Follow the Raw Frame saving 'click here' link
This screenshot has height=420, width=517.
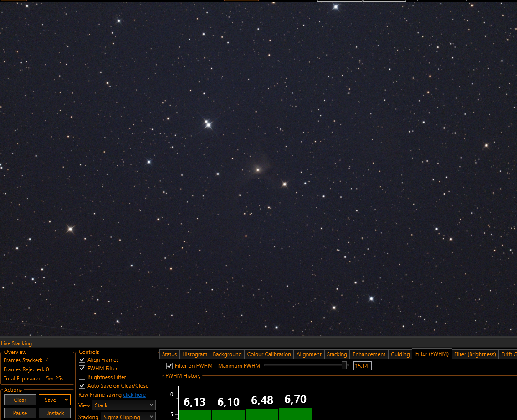[134, 394]
